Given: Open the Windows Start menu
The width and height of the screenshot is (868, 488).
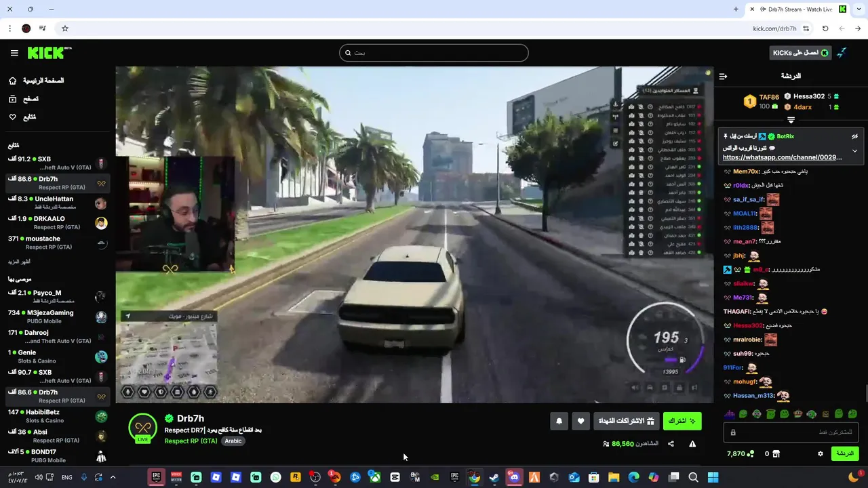Looking at the screenshot, I should coord(713,477).
